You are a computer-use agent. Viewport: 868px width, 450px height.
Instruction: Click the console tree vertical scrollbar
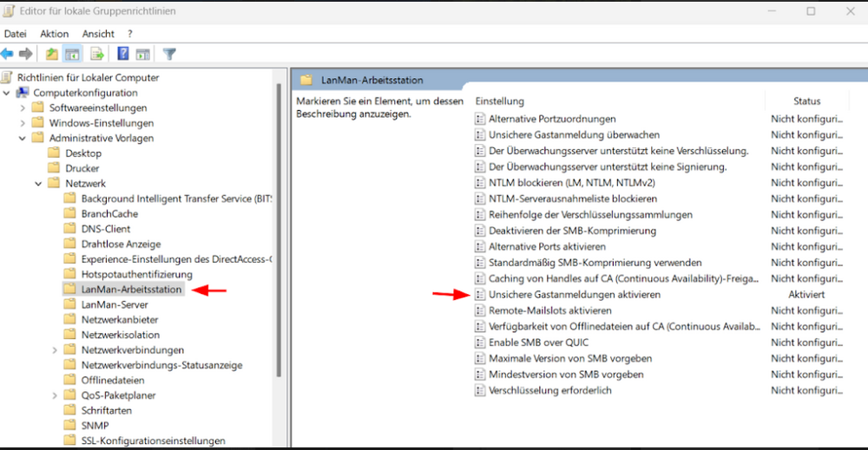(x=279, y=230)
